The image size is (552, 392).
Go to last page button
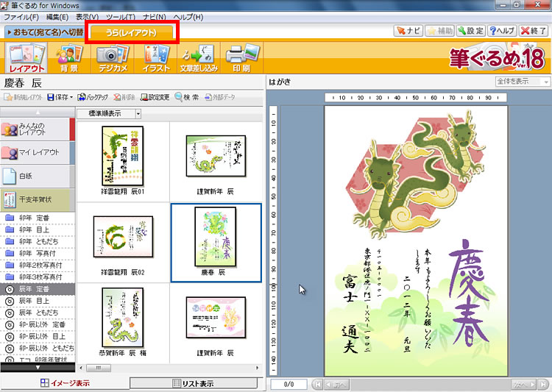[x=544, y=384]
